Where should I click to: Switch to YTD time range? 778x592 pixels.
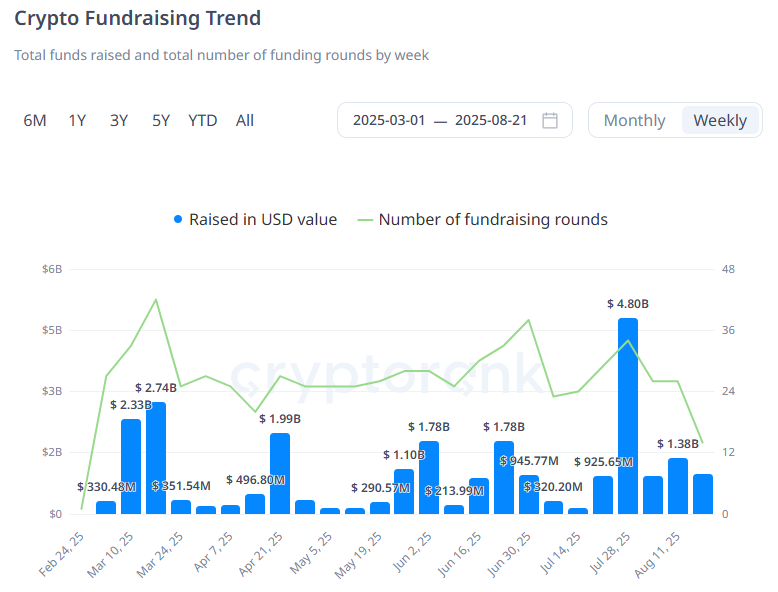point(203,120)
